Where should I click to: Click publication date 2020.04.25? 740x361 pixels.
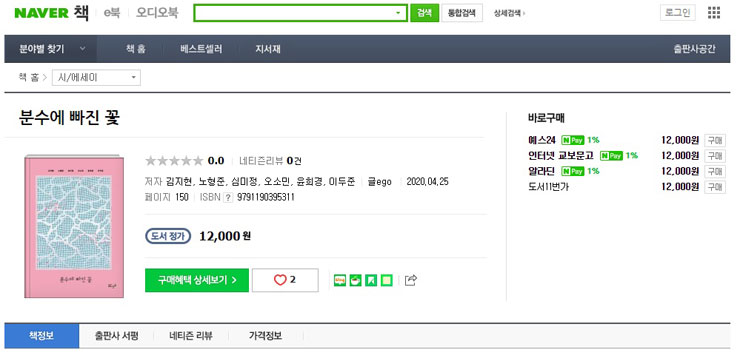tap(427, 182)
